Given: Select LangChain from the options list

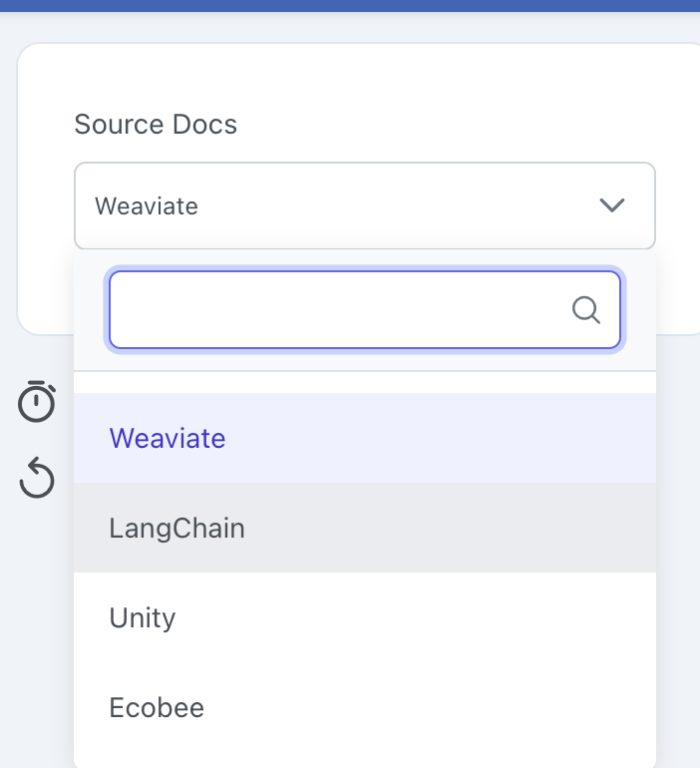Looking at the screenshot, I should pyautogui.click(x=365, y=528).
